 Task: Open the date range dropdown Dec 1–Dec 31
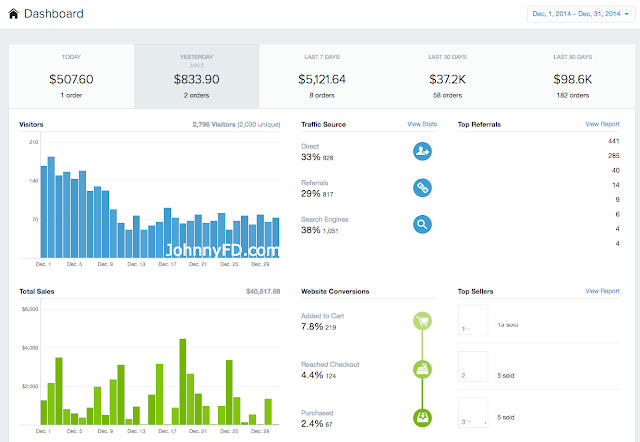(x=581, y=14)
